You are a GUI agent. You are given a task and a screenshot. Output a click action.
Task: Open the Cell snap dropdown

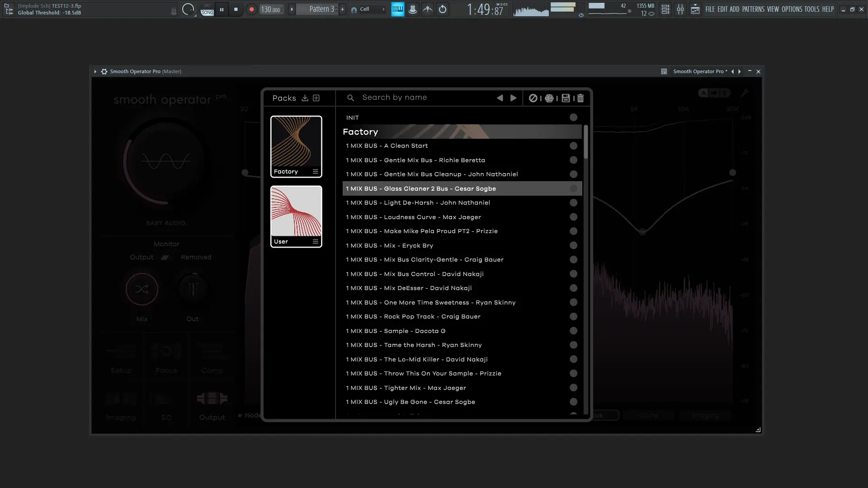point(372,9)
